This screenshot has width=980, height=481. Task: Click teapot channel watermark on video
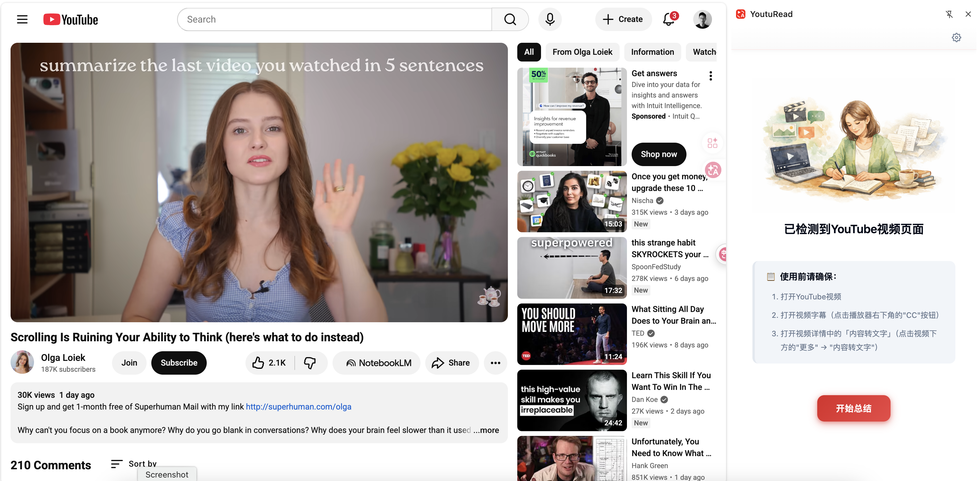[x=489, y=296]
